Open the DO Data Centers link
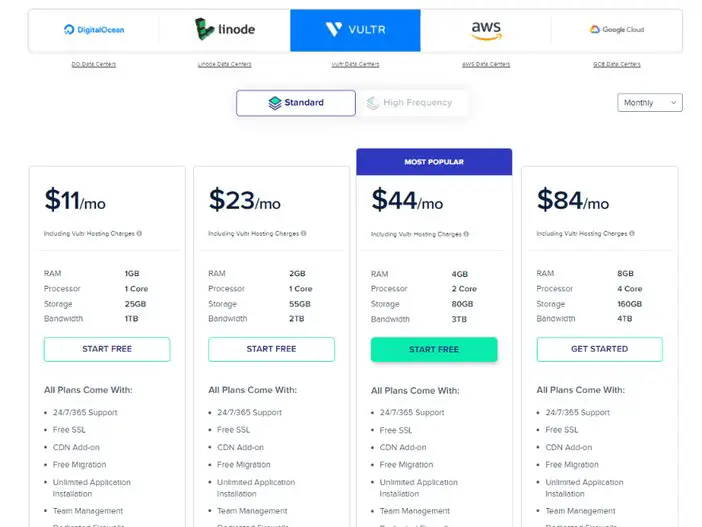 tap(94, 64)
